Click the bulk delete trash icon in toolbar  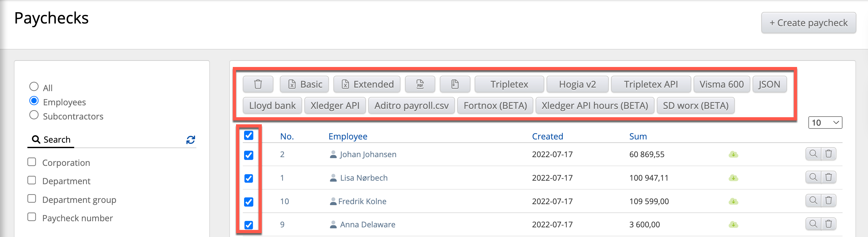(x=258, y=84)
